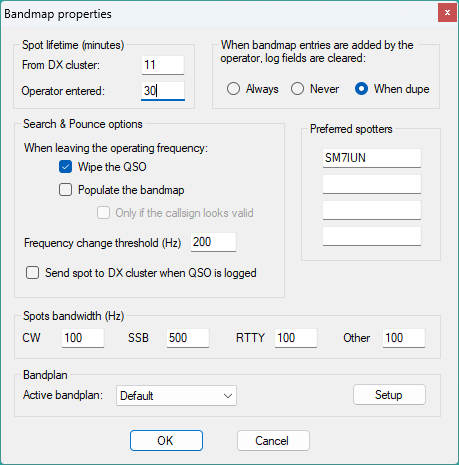Choose the Never radio option
Screen dimensions: 459x465
coord(297,89)
